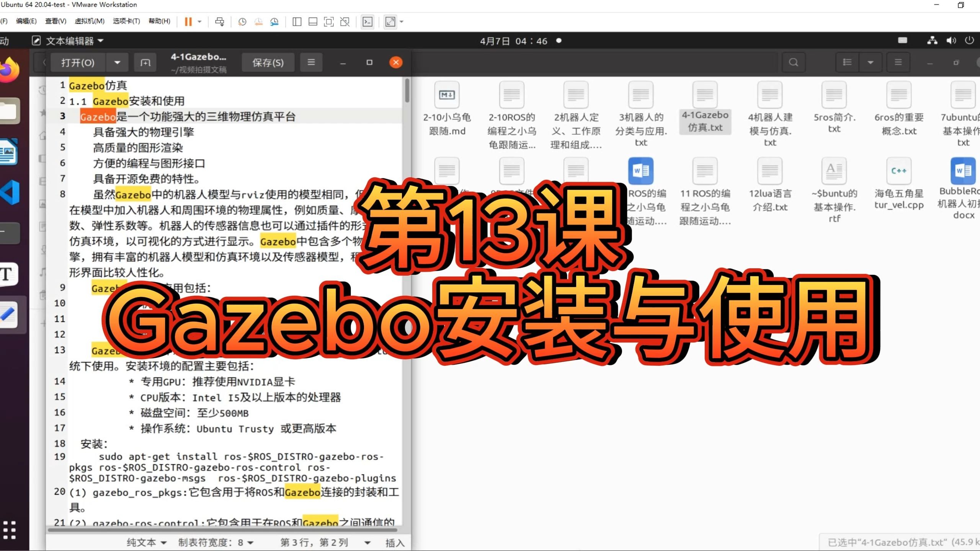Select the ~$buntu的基本操作.rtf file
The image size is (980, 551).
834,191
